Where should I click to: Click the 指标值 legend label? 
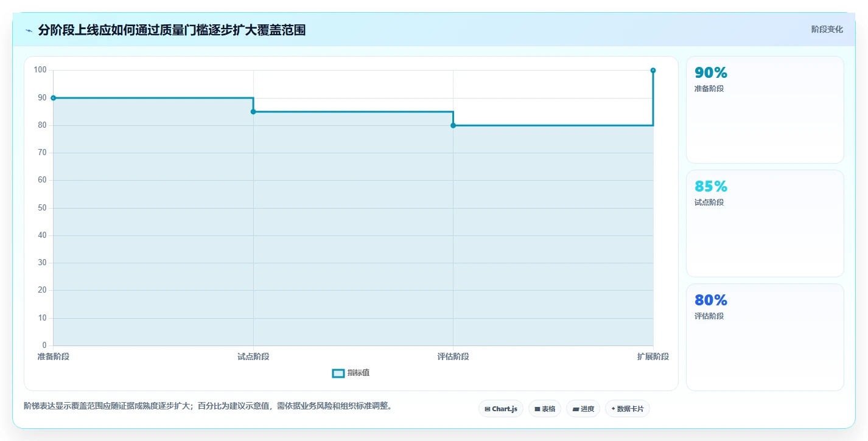pos(359,373)
